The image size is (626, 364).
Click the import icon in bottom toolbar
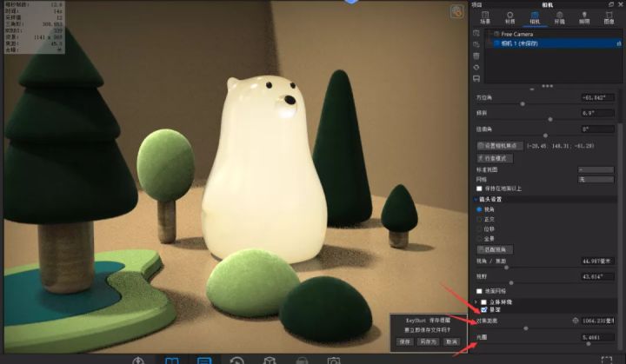coord(137,359)
